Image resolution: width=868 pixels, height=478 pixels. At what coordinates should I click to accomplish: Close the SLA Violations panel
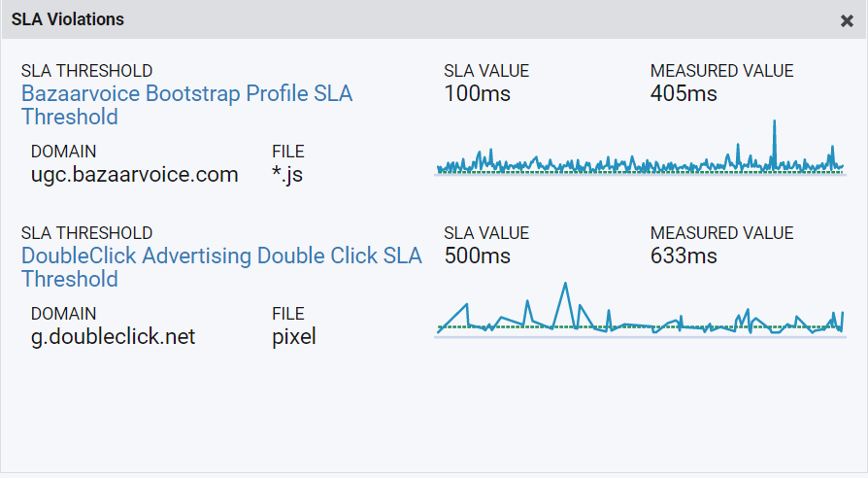pyautogui.click(x=847, y=21)
